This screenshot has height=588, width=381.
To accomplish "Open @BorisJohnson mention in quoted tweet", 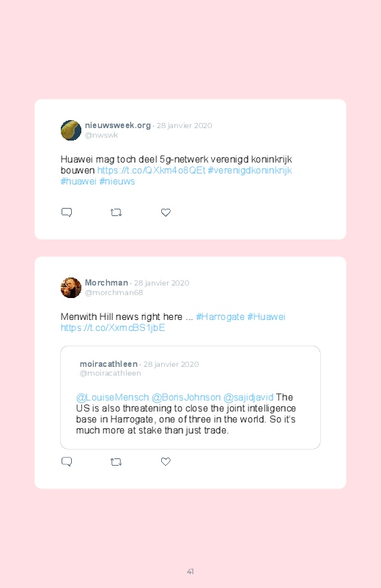I will coord(186,397).
